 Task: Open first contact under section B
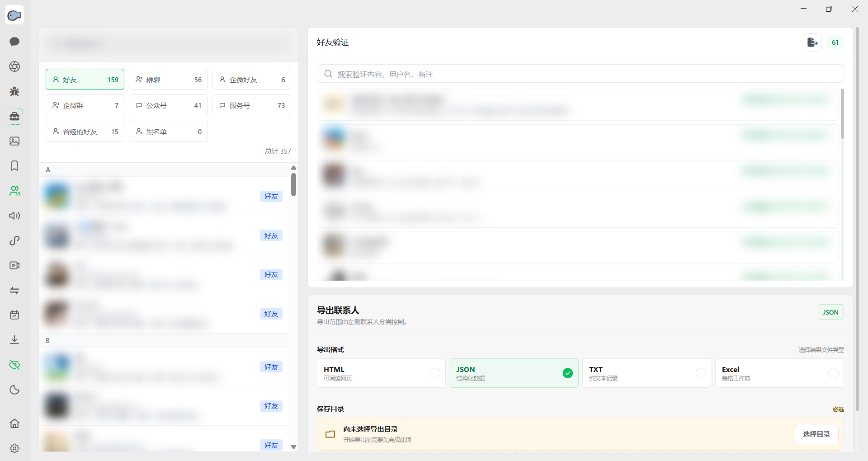click(x=164, y=367)
